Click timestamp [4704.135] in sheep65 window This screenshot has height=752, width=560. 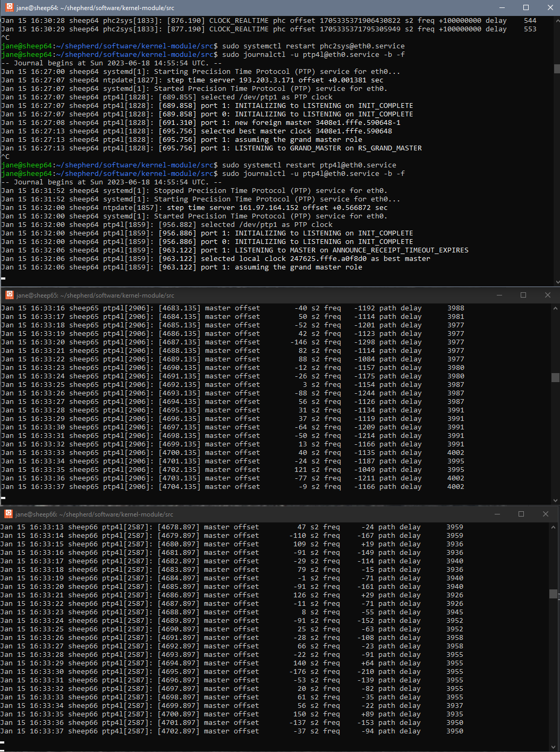179,487
